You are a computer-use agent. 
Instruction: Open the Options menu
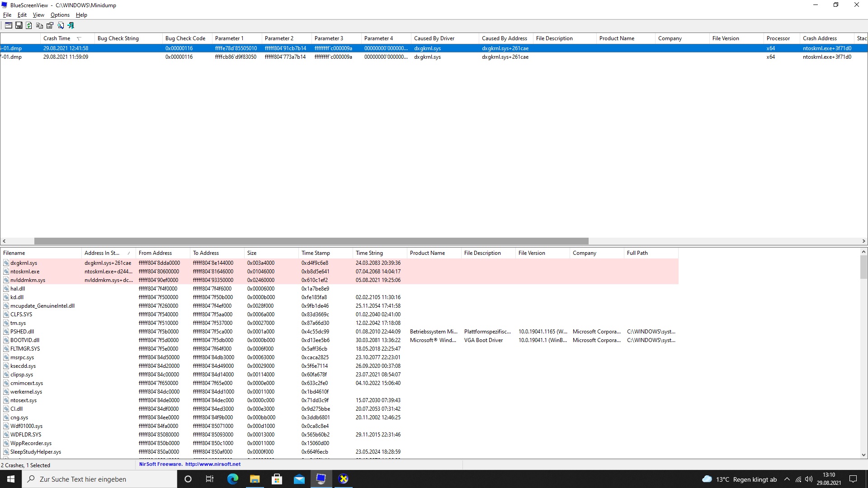tap(60, 15)
